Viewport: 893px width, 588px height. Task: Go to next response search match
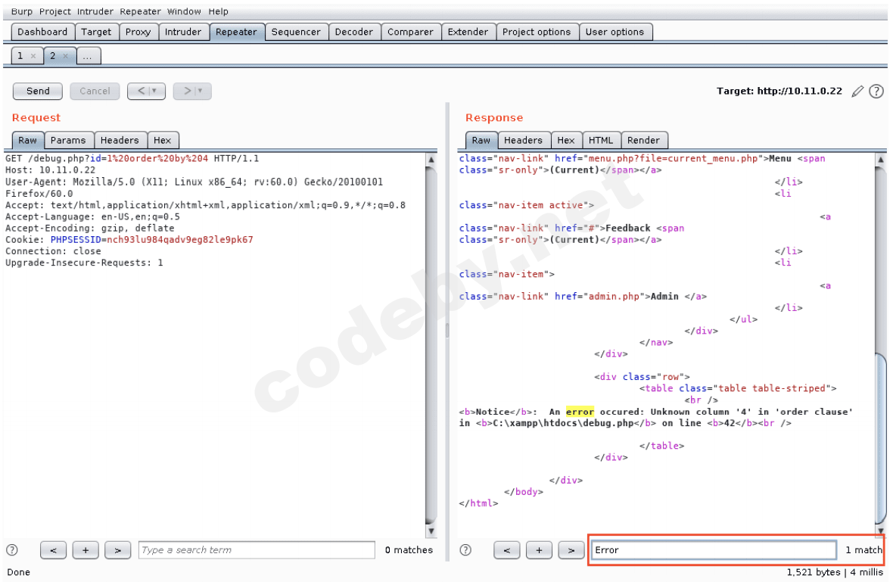(x=571, y=550)
